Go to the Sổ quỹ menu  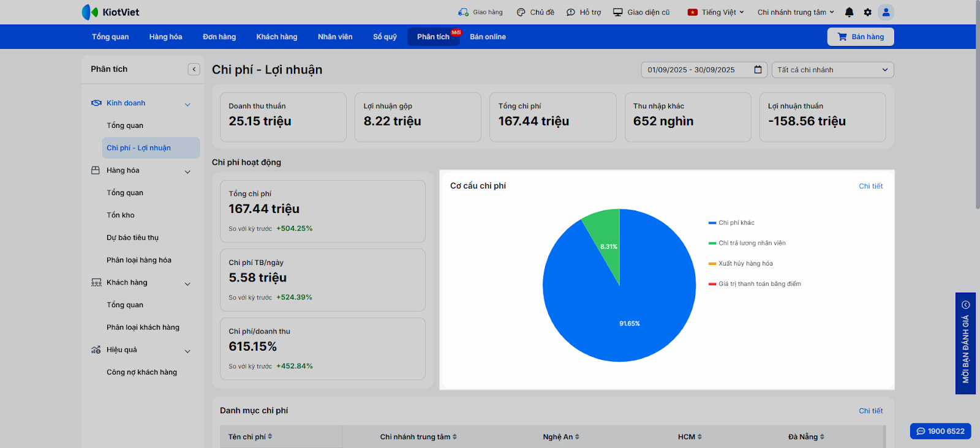pos(385,37)
